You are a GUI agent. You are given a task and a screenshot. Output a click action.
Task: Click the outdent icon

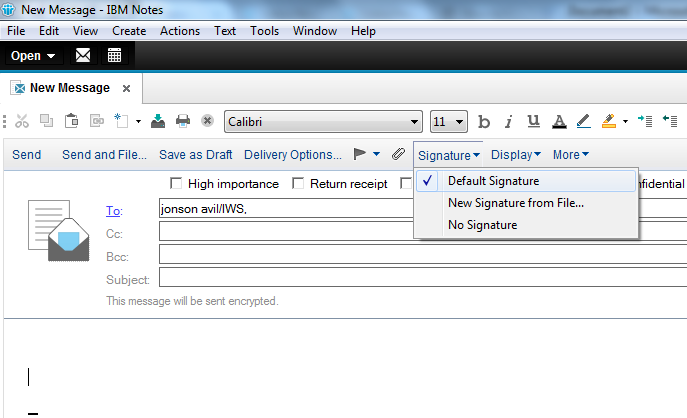(x=670, y=121)
